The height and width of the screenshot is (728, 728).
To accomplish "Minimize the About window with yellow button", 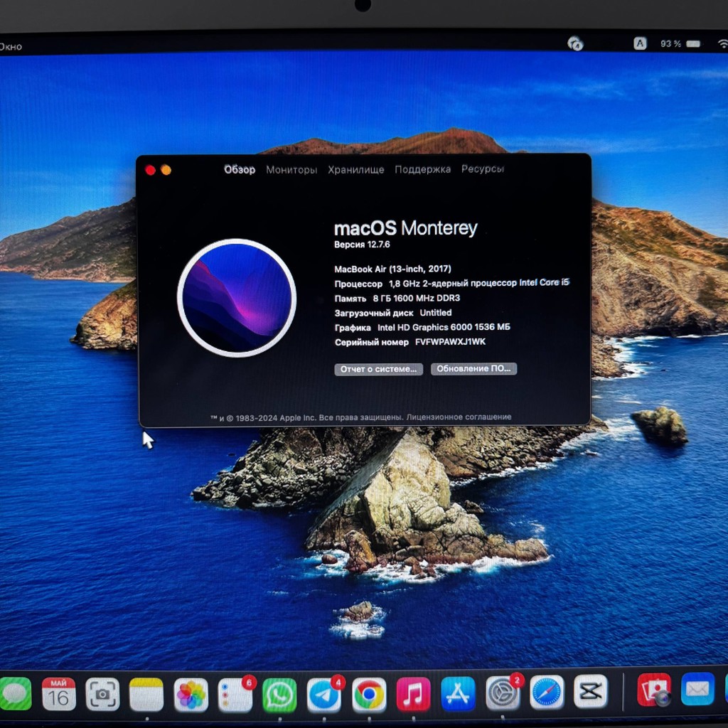I will [x=166, y=171].
